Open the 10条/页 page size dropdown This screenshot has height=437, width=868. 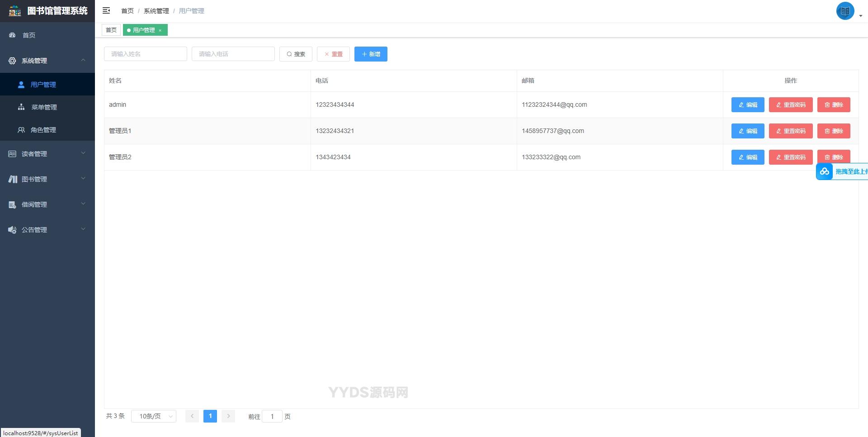[154, 416]
